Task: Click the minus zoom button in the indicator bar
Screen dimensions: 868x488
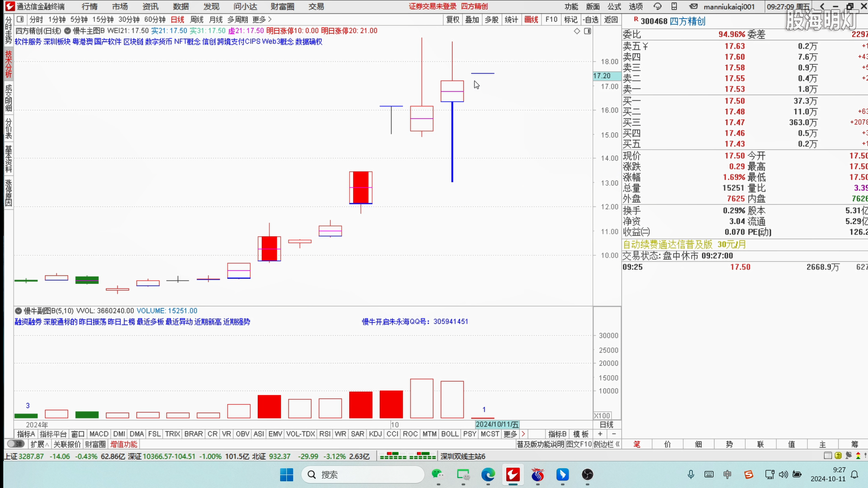Action: [614, 434]
